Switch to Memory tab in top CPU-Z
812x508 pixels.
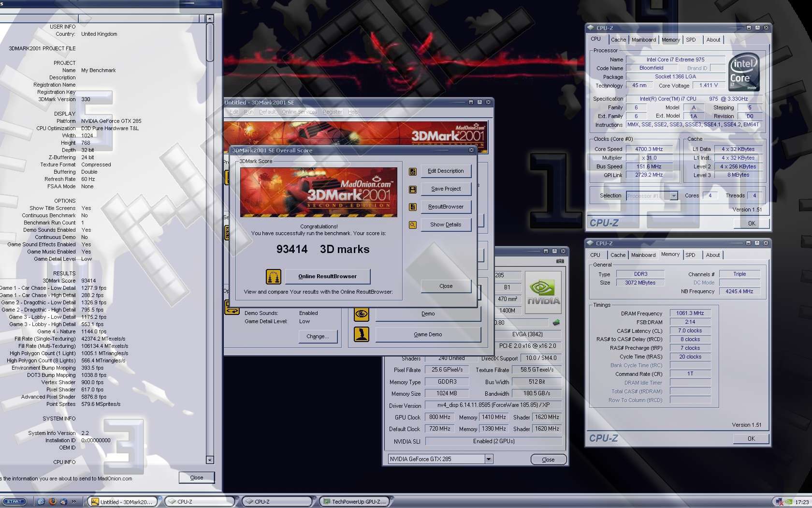pos(671,40)
